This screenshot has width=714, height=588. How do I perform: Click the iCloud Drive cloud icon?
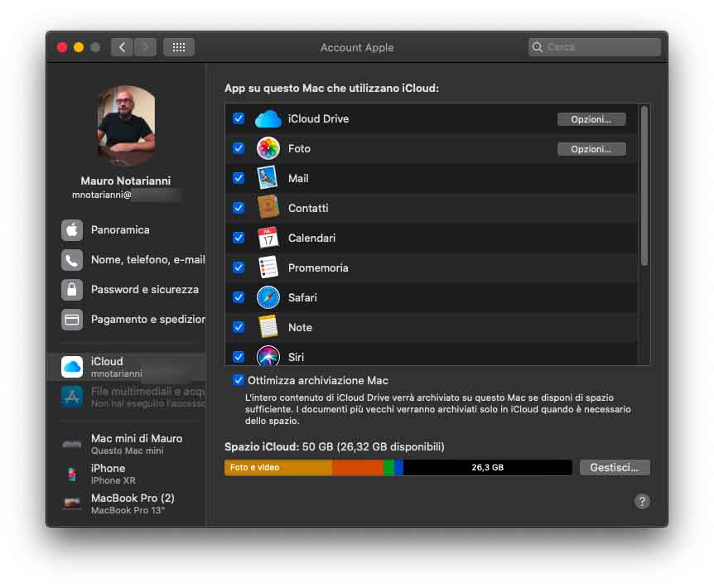268,119
